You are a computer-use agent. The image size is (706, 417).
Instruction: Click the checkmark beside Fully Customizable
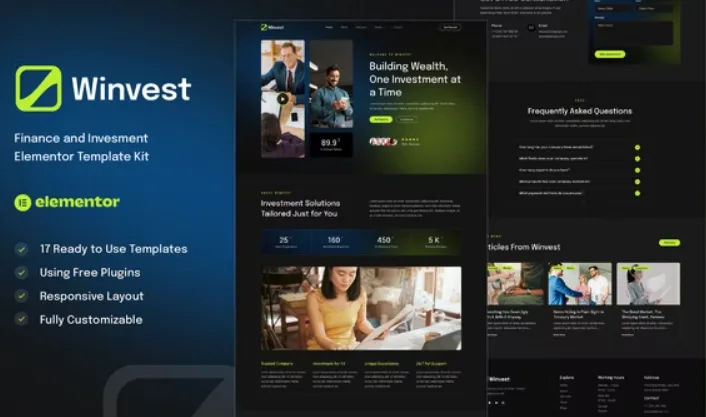(x=21, y=319)
